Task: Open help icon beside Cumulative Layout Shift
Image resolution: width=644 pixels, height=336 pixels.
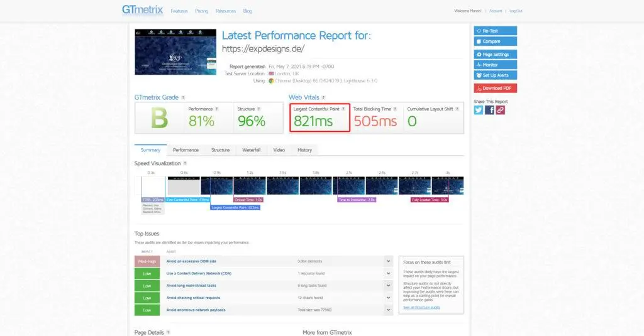Action: (x=457, y=109)
